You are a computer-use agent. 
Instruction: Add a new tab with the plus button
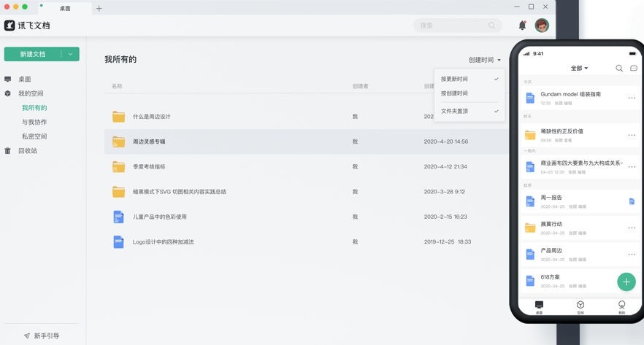pyautogui.click(x=99, y=8)
